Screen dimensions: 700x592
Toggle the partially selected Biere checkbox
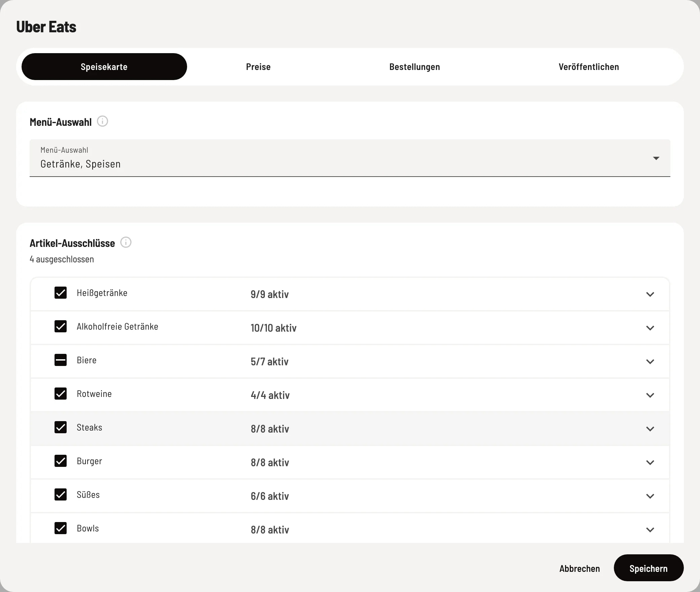[x=61, y=360]
